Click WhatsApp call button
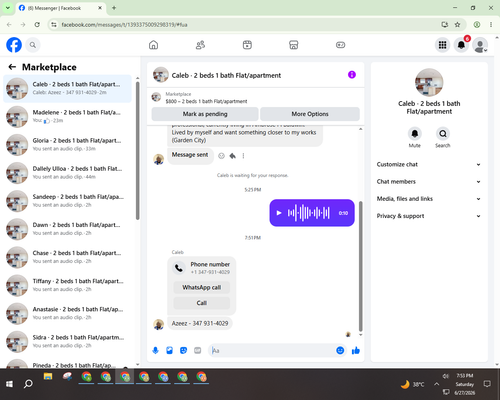 pos(201,287)
